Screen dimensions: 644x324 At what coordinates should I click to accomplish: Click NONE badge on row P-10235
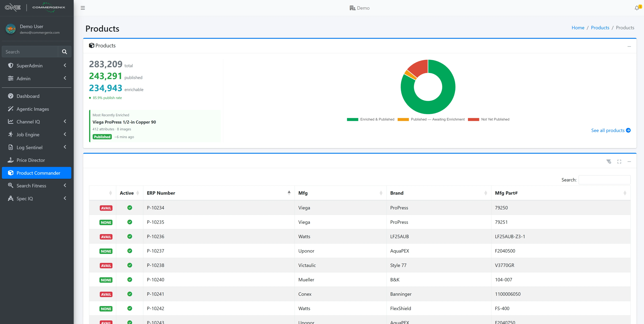pyautogui.click(x=106, y=223)
